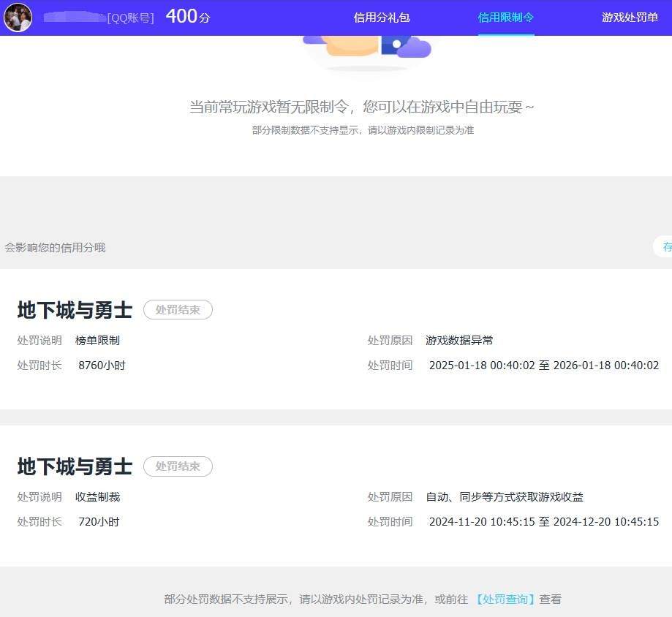Select the 信用限制令 tab
The height and width of the screenshot is (617, 672).
(506, 18)
